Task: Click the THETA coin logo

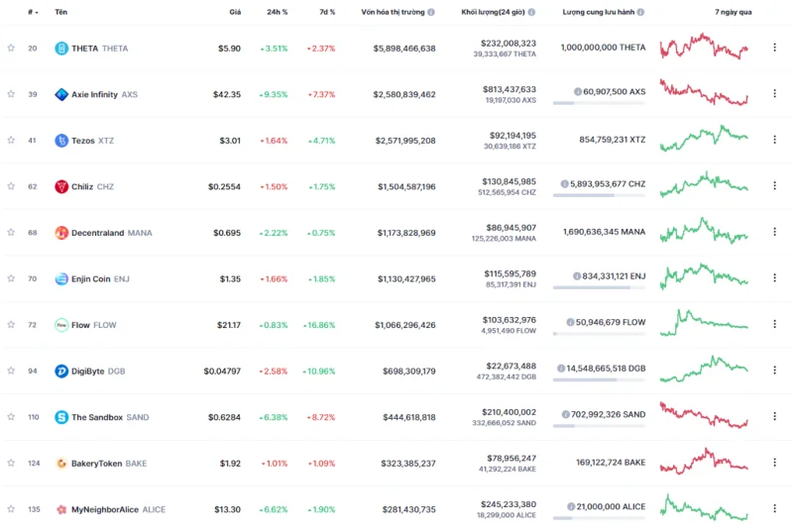Action: click(61, 49)
